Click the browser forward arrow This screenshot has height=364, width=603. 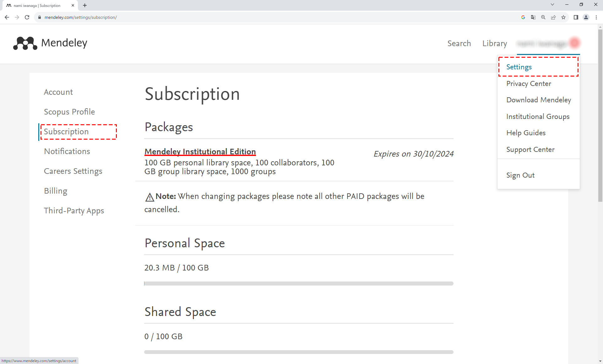tap(17, 17)
